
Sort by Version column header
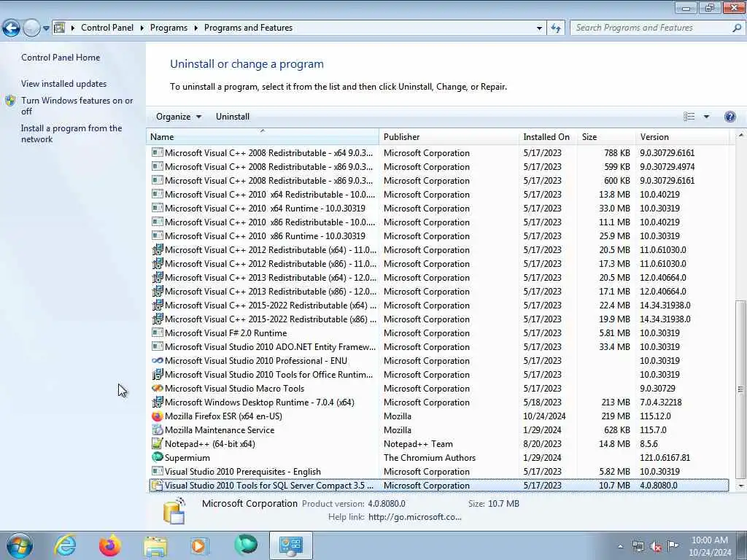tap(682, 136)
